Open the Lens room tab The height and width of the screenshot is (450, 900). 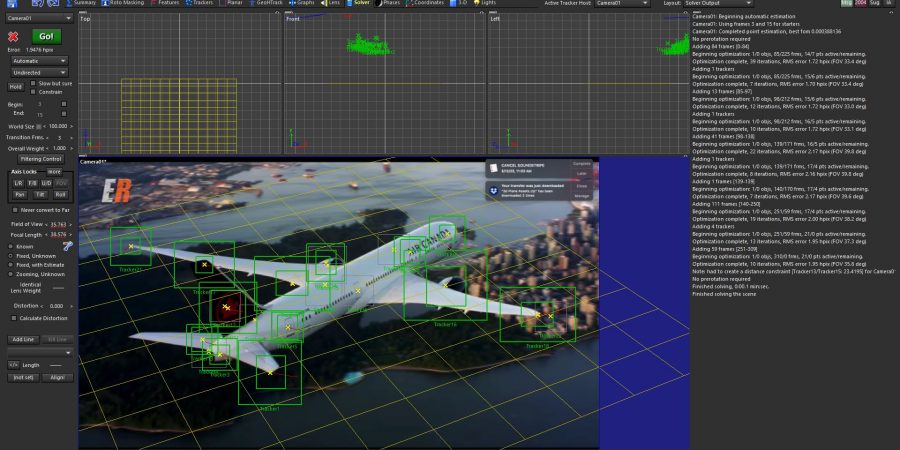[x=330, y=3]
